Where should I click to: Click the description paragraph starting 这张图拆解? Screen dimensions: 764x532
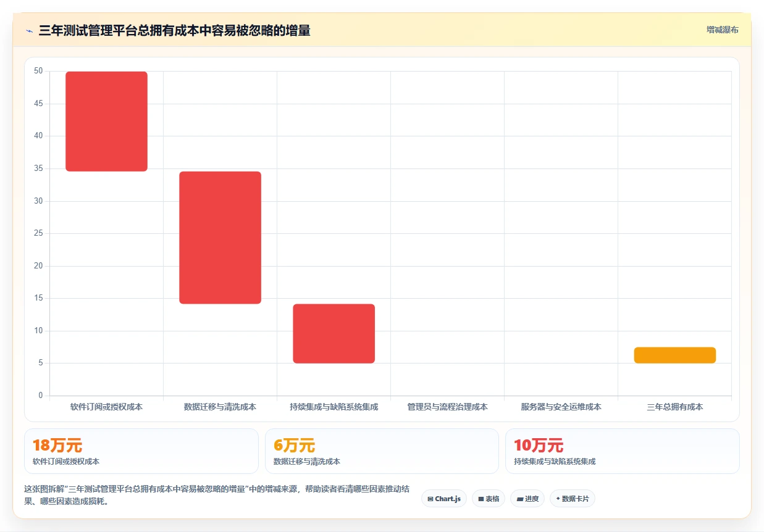(x=216, y=495)
